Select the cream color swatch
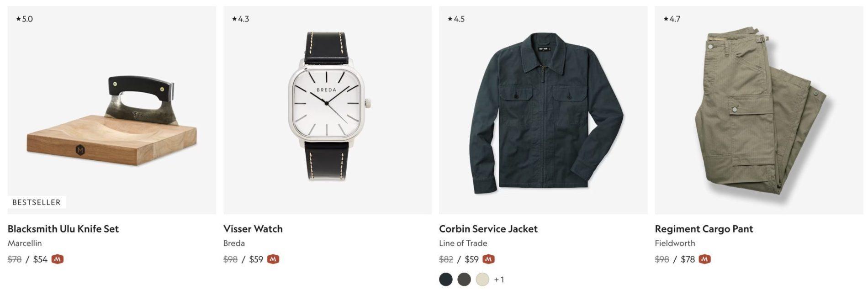868x290 pixels. pos(482,279)
